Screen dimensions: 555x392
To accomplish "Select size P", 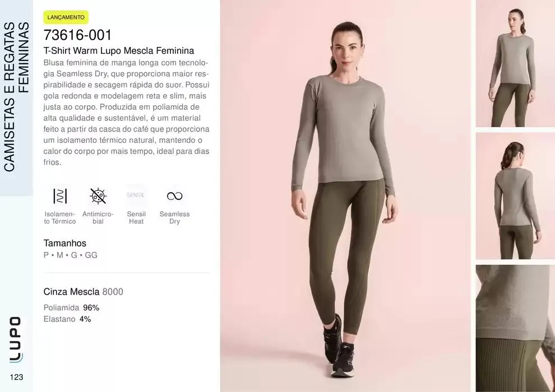I will click(46, 255).
